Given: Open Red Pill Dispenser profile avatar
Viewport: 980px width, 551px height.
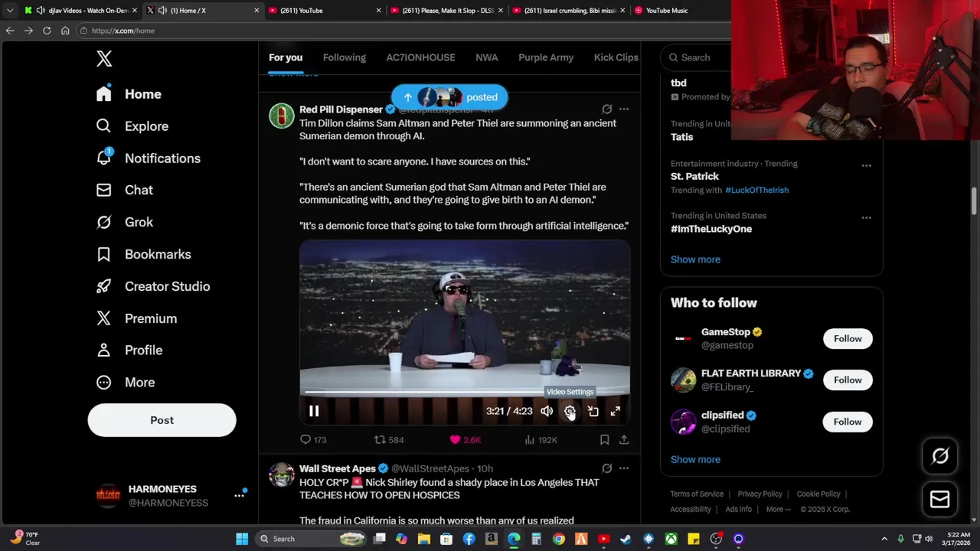Looking at the screenshot, I should (282, 116).
